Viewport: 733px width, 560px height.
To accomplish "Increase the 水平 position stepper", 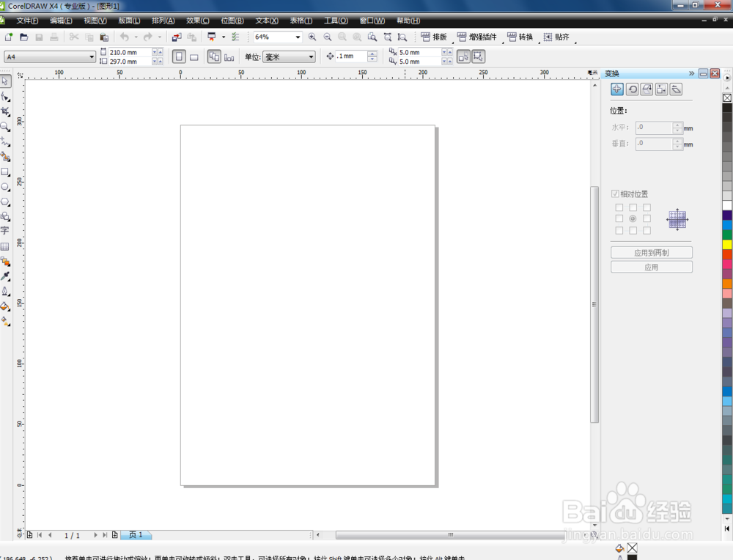I will [x=677, y=125].
